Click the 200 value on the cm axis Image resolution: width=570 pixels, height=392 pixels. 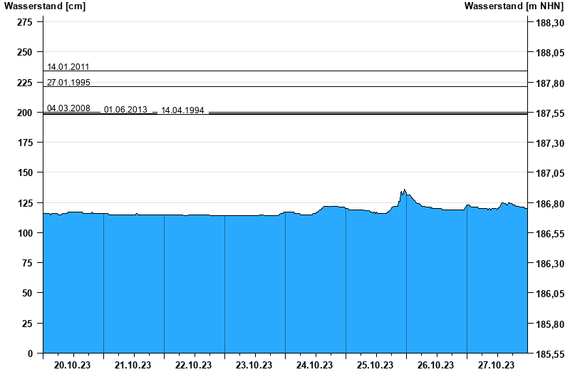pos(25,113)
